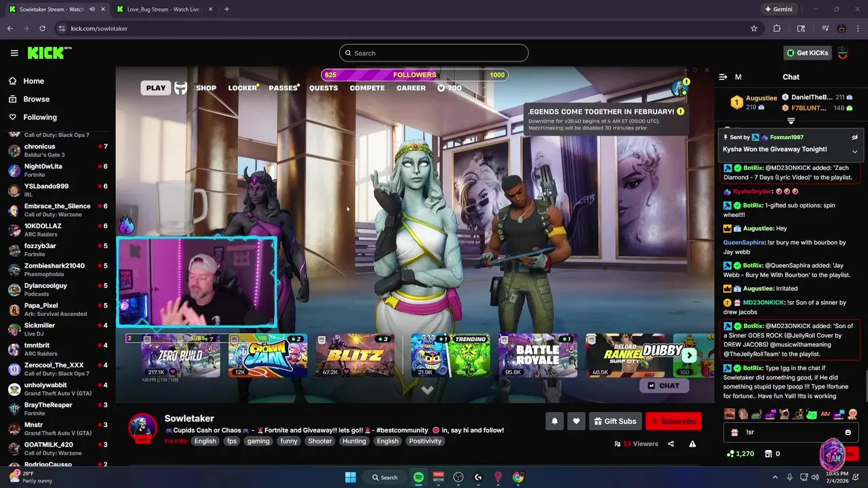868x488 pixels.
Task: Click Sowletaker channel avatar
Action: coord(142,428)
